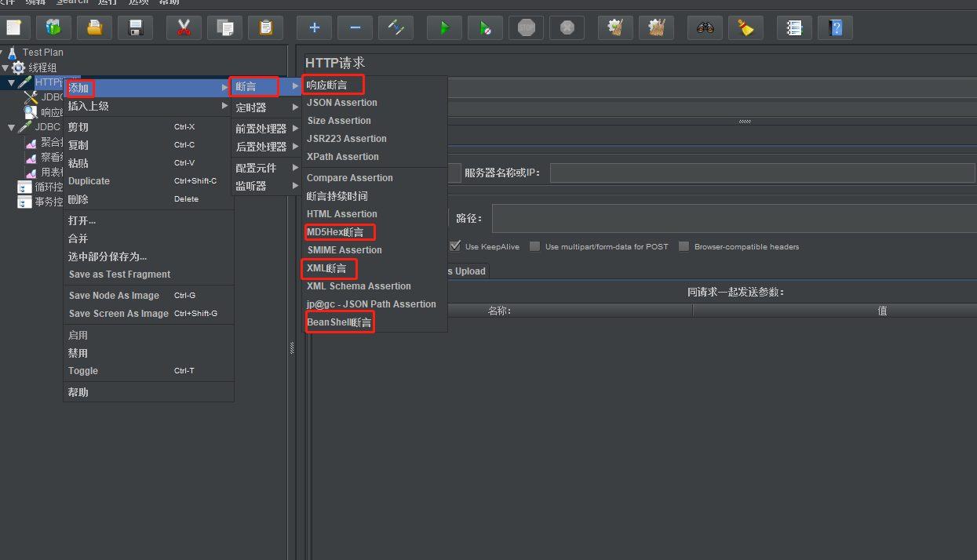Choose JSON Assertion from the list
977x560 pixels.
click(x=374, y=103)
